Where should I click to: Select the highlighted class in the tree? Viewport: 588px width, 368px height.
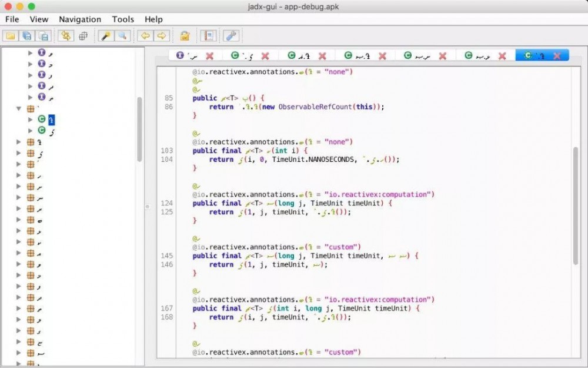click(51, 120)
